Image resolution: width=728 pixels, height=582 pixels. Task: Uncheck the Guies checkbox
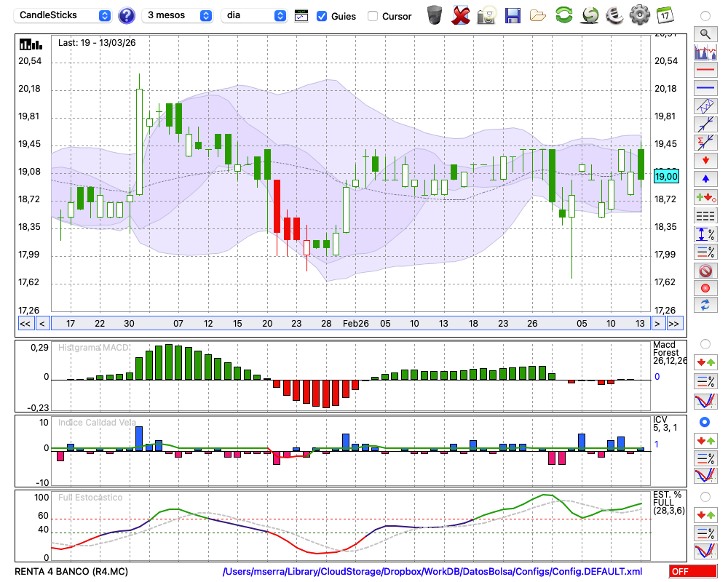click(x=322, y=16)
